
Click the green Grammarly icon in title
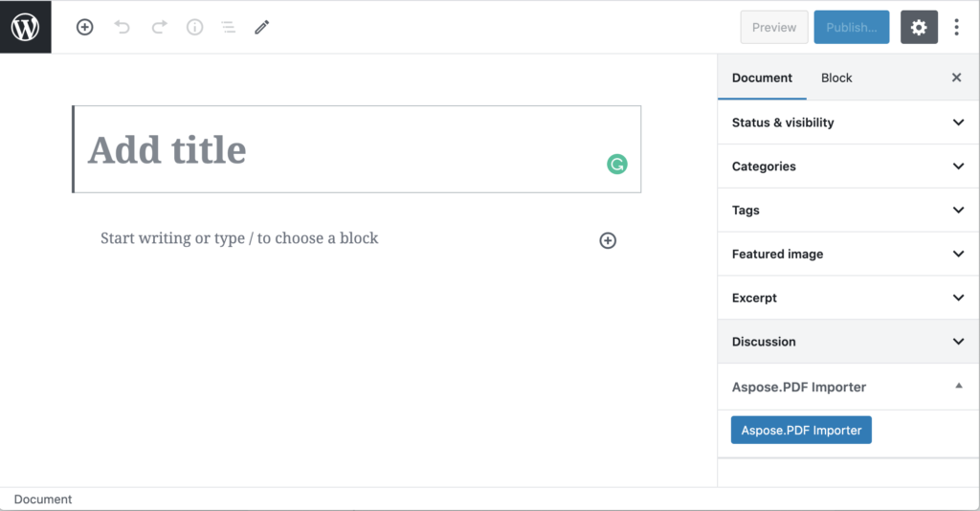617,165
